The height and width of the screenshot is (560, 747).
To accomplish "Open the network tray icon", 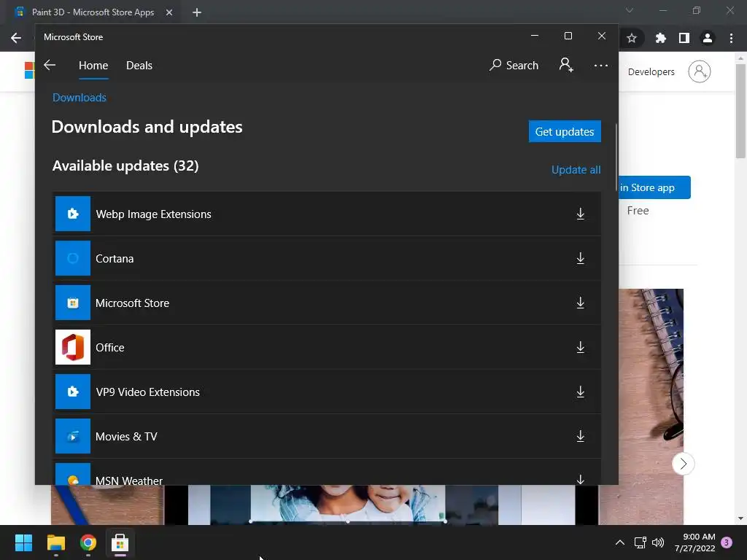I will [640, 542].
